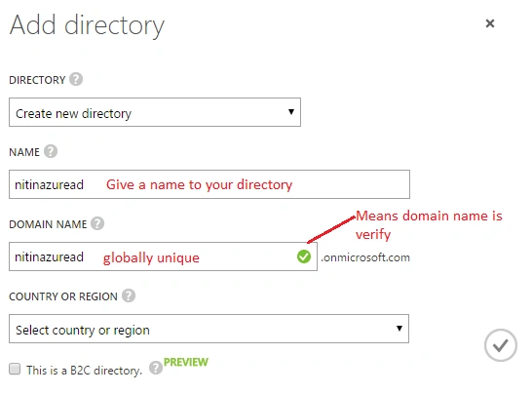Click the arrow on the country combo box
Screen dimensions: 532x394
coord(399,328)
